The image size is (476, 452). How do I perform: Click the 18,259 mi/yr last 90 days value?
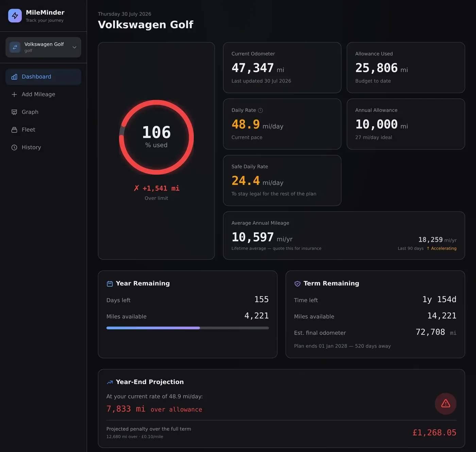pos(437,240)
